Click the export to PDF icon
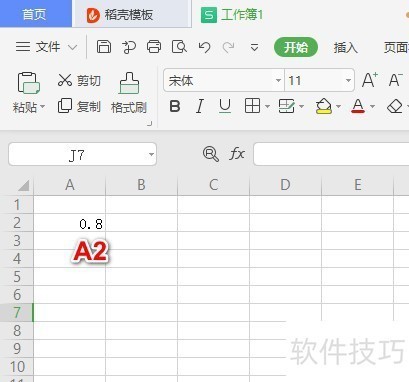 [x=129, y=47]
